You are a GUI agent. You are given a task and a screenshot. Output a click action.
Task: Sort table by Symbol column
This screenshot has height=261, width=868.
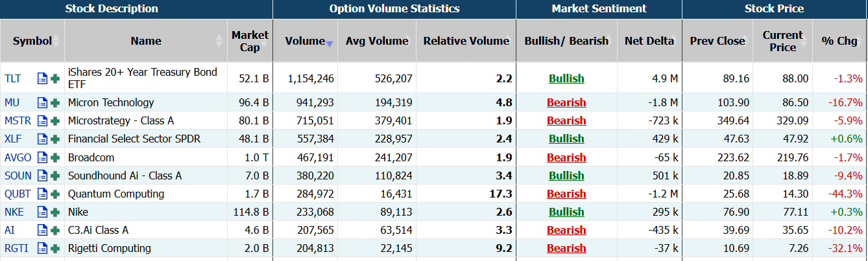(32, 41)
